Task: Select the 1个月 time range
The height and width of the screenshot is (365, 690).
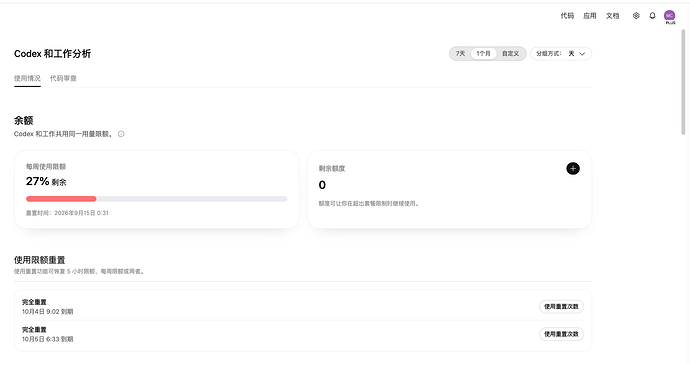Action: 483,54
